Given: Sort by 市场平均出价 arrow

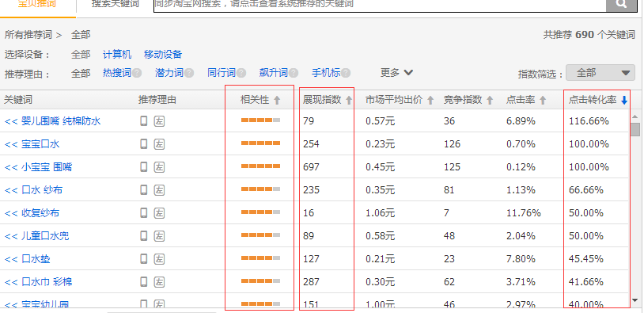Looking at the screenshot, I should coord(430,100).
